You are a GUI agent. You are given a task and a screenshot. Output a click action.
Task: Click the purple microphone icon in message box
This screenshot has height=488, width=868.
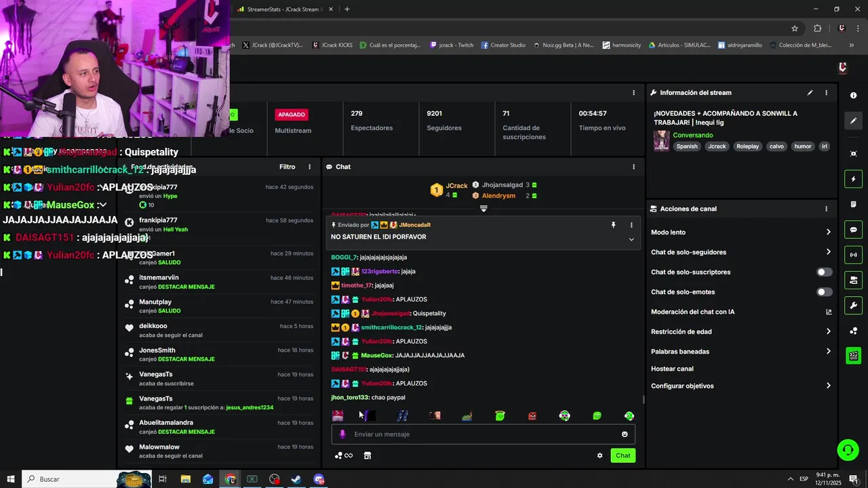coord(342,434)
